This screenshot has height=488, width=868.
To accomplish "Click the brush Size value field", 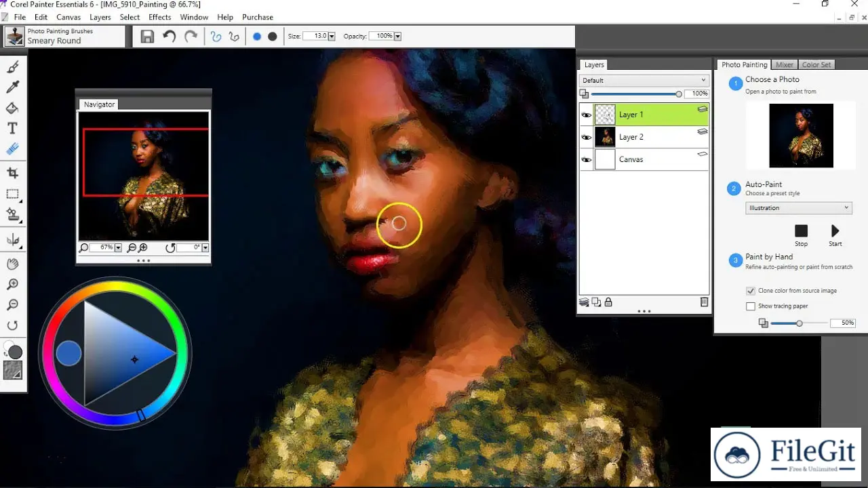I will (x=315, y=37).
